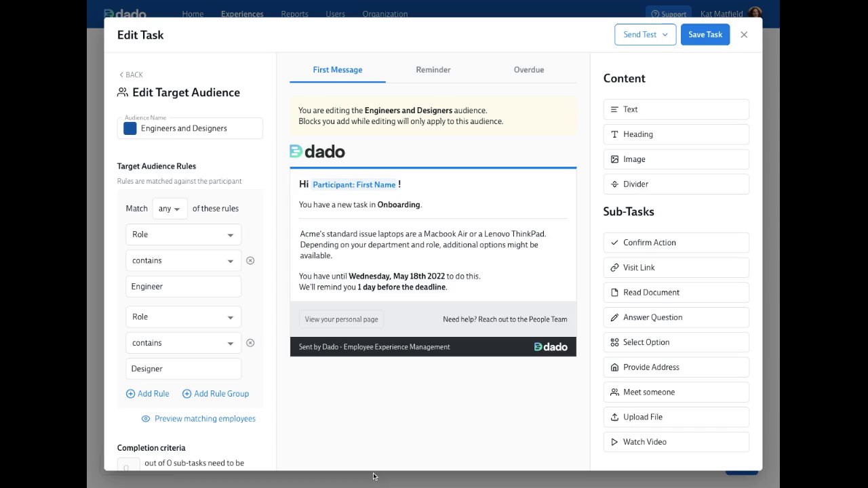Add the Visit Link sub-task
The width and height of the screenshot is (868, 488).
(x=675, y=268)
